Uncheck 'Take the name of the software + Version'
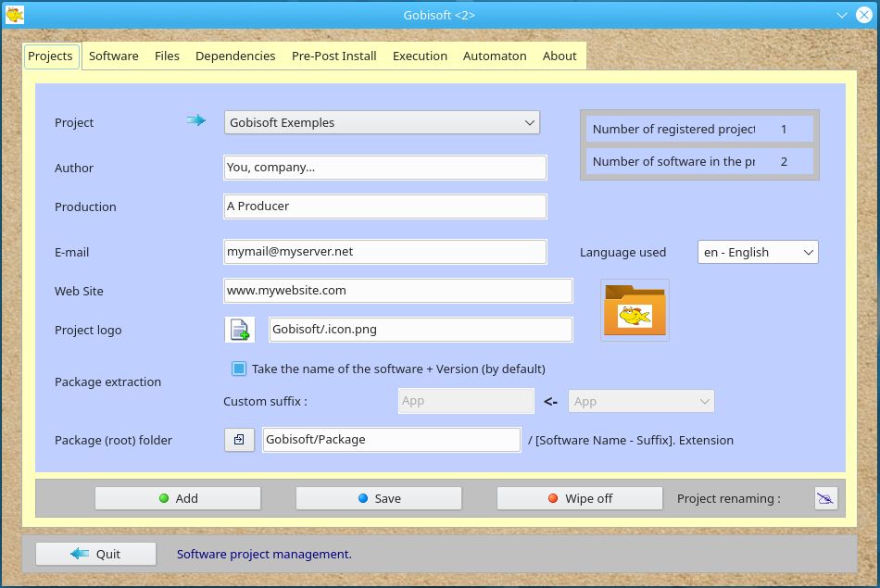Screen dimensions: 880x588 [x=237, y=369]
